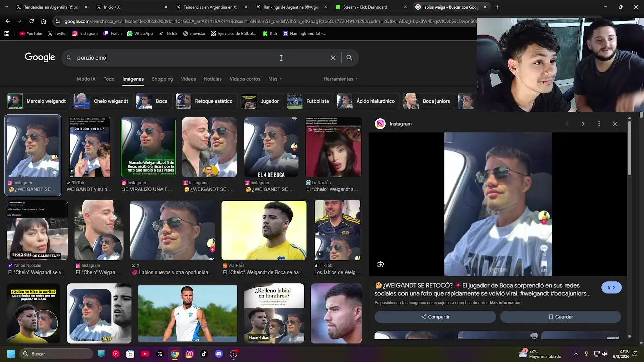
Task: Switch to the Videos tab
Action: (x=188, y=79)
